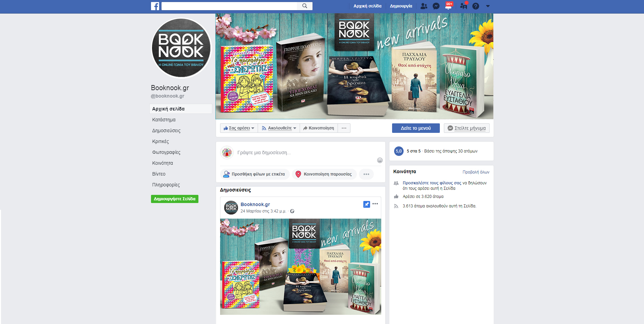Open 'Κριτικές' in the sidebar menu
The height and width of the screenshot is (324, 644).
click(x=160, y=141)
